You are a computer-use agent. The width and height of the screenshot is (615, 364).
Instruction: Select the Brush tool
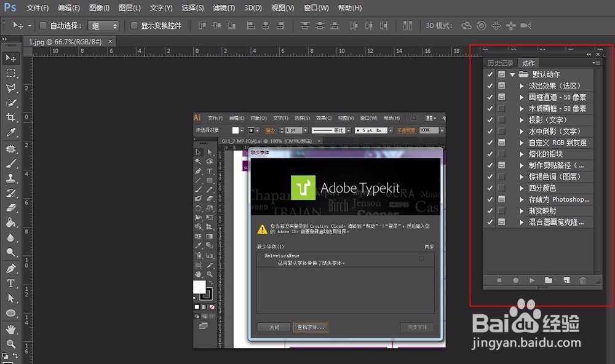10,164
